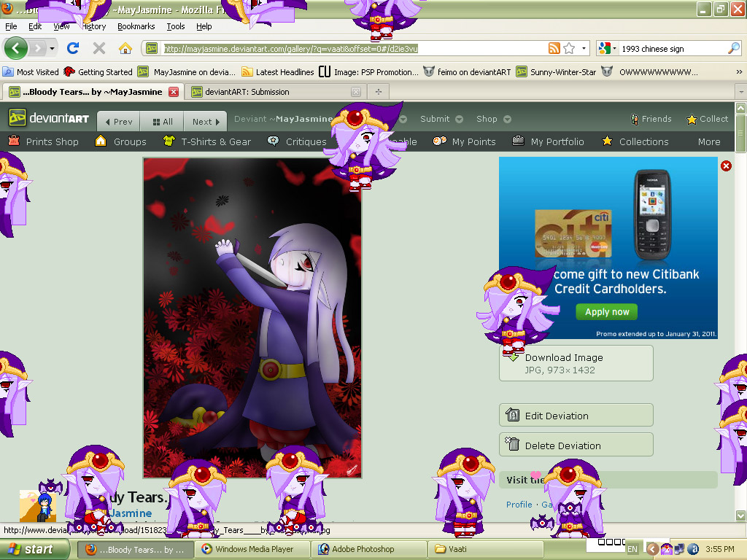Open the Friends menu

[651, 119]
